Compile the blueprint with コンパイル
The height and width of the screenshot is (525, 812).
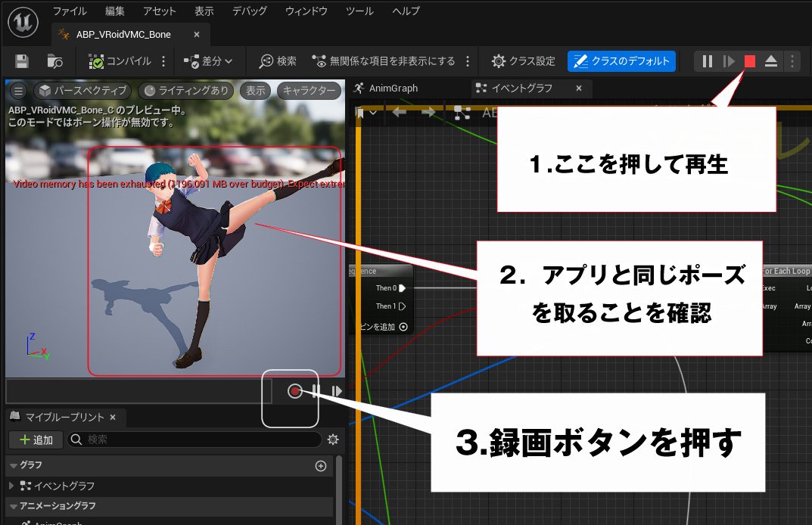(120, 61)
